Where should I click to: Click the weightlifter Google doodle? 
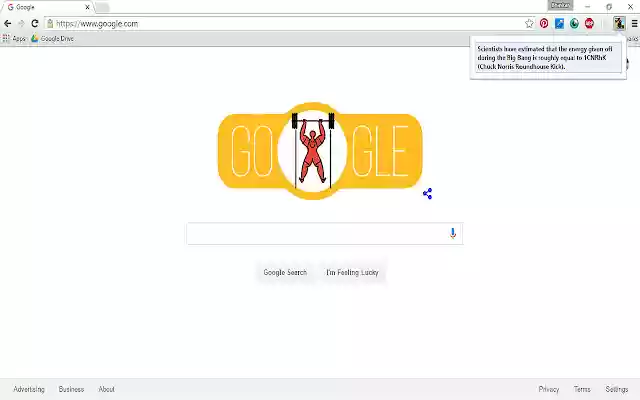[320, 151]
